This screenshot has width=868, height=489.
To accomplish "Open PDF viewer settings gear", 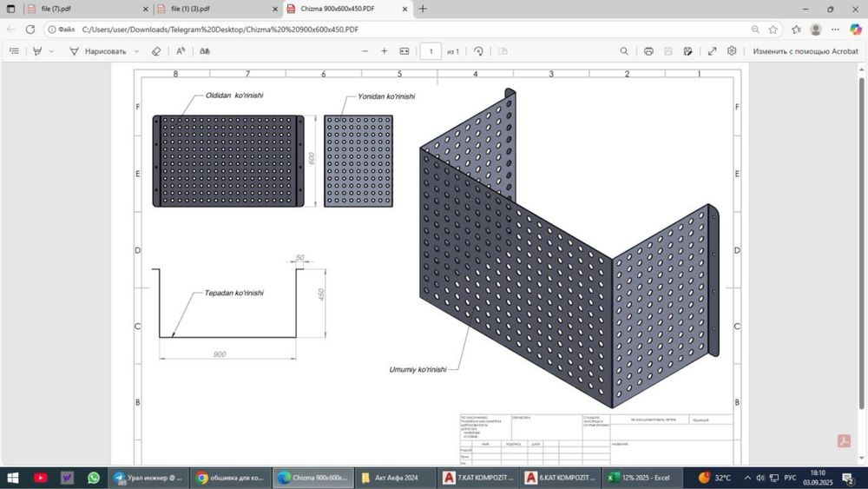I will tap(732, 51).
